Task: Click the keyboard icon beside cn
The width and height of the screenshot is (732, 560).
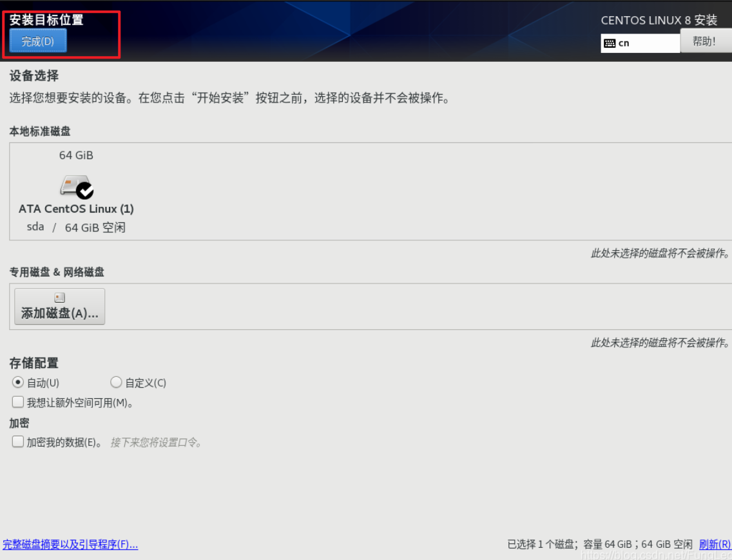Action: click(610, 43)
